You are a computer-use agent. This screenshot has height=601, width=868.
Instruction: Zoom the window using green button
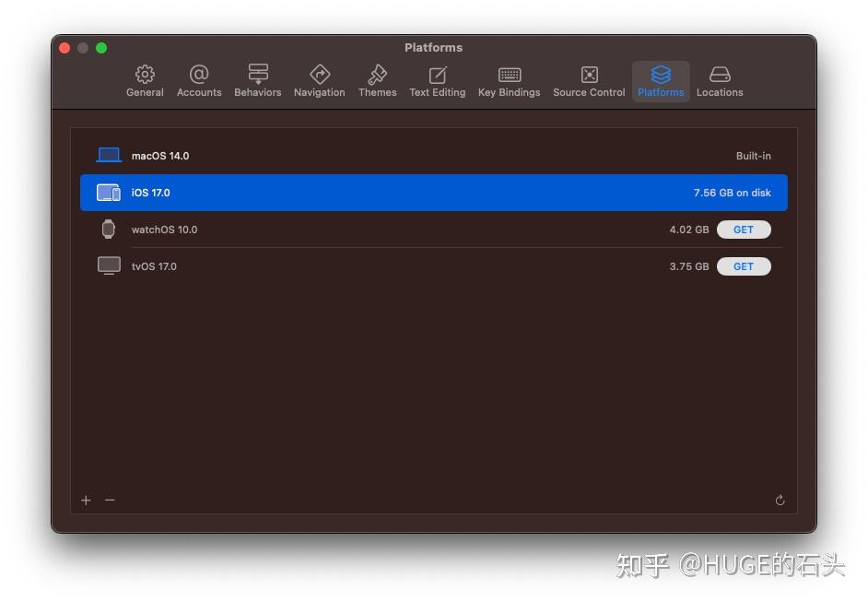coord(101,48)
